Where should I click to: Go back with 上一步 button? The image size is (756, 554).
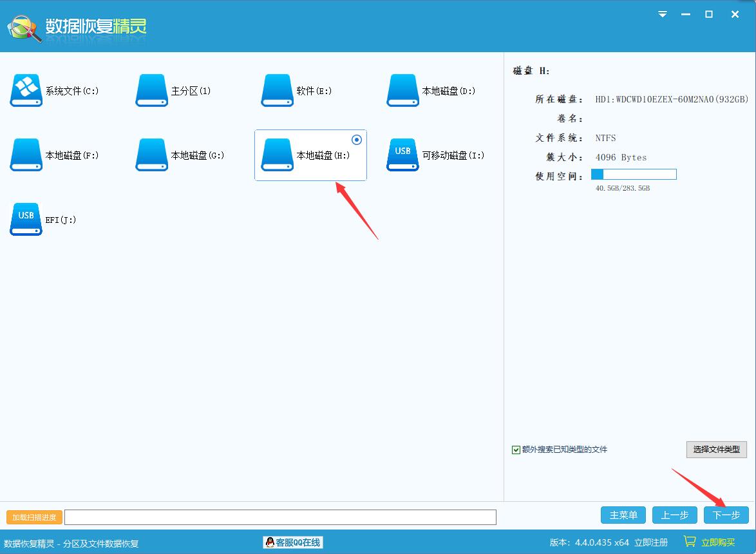coord(674,515)
